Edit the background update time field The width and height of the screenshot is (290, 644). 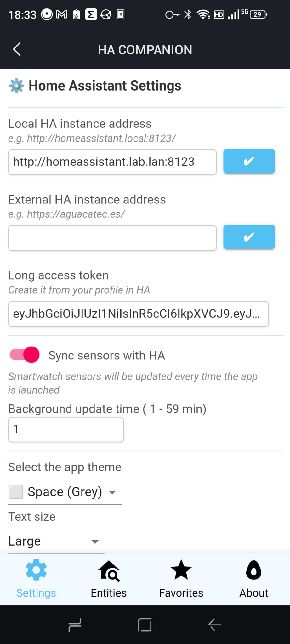(x=66, y=430)
